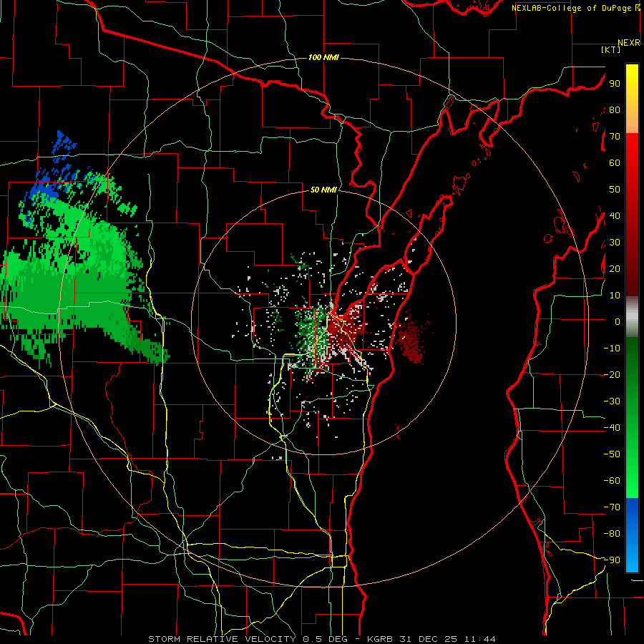Click the 50 NMI range ring label
Image resolution: width=644 pixels, height=644 pixels.
pyautogui.click(x=323, y=190)
